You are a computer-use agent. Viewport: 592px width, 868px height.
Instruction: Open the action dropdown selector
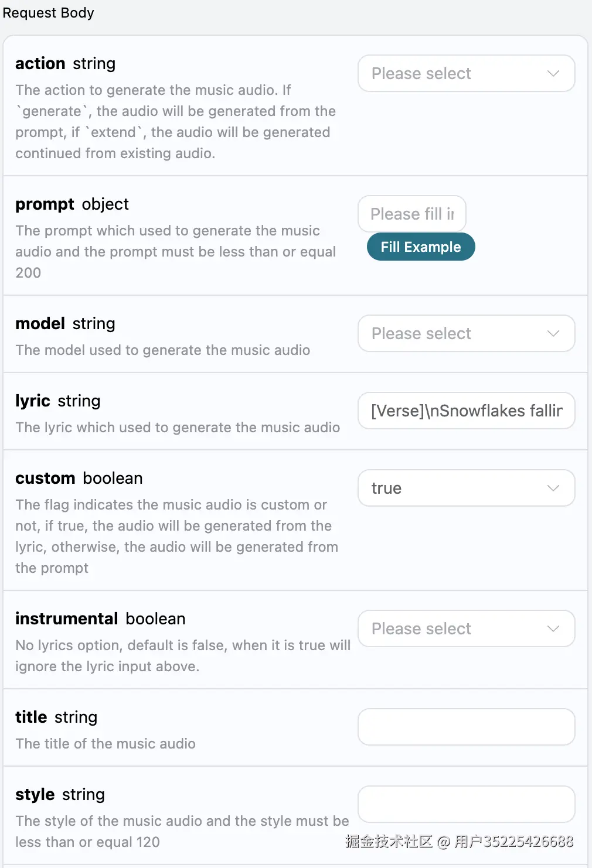tap(466, 73)
